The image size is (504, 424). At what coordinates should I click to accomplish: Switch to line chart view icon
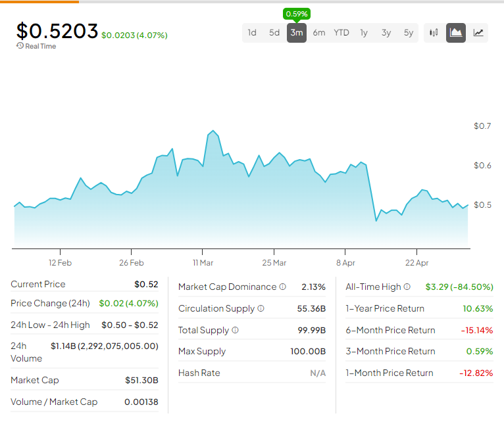478,32
